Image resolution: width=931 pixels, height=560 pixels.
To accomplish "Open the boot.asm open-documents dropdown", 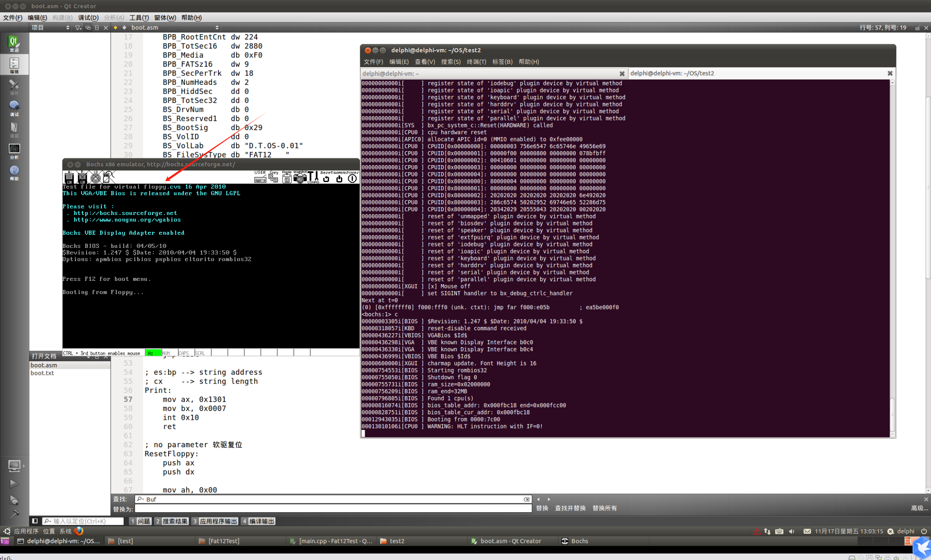I will click(x=174, y=27).
